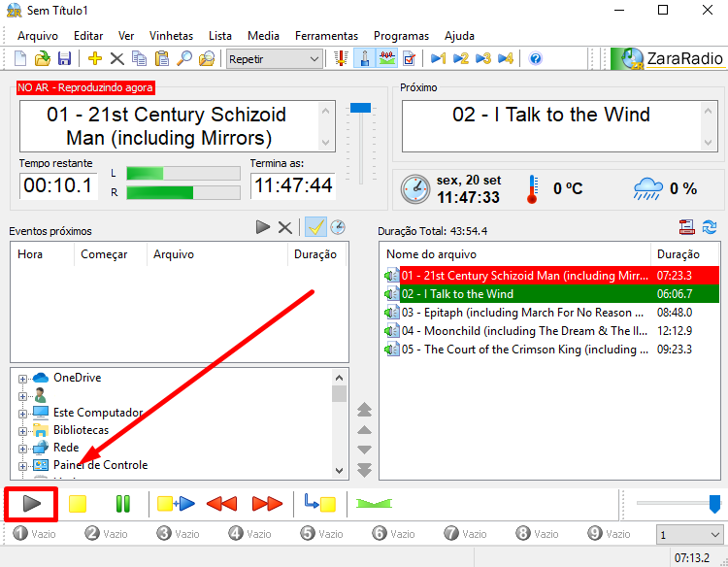
Task: Open the Repetir play mode dropdown
Action: tap(274, 59)
